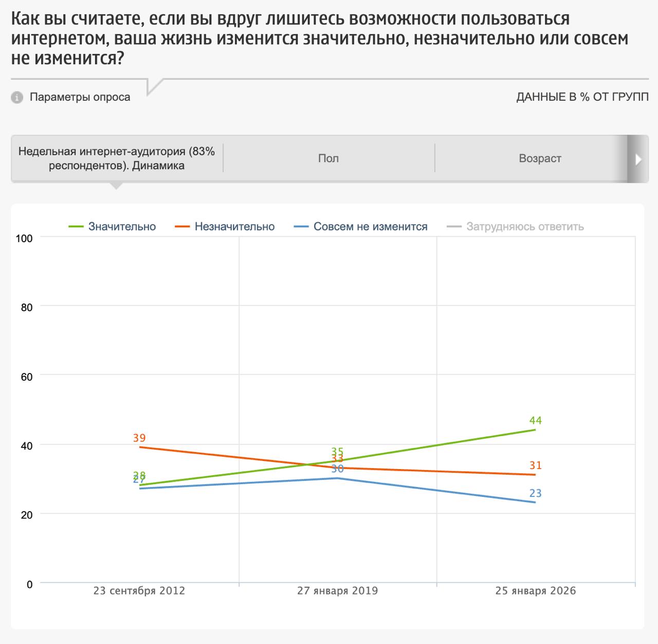Image resolution: width=658 pixels, height=644 pixels.
Task: Toggle the Значительно series in legend
Action: click(122, 227)
